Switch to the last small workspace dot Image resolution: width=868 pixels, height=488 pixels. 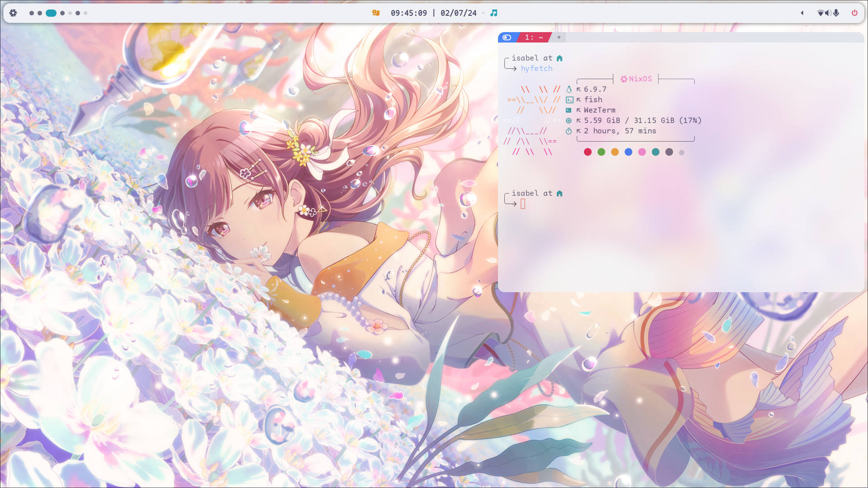tap(85, 13)
